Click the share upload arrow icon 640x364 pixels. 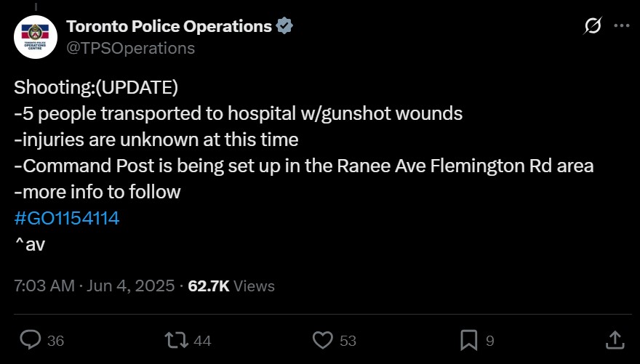click(x=614, y=339)
